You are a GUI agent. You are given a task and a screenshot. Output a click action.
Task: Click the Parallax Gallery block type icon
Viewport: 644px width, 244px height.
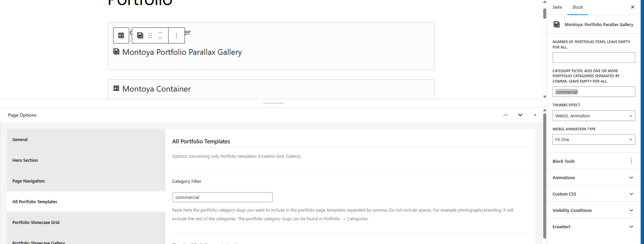pos(140,35)
